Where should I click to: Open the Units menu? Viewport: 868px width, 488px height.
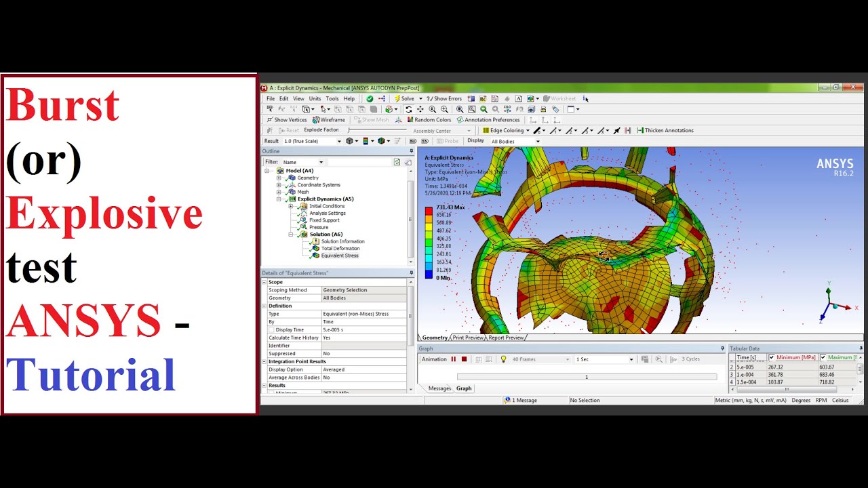point(315,99)
